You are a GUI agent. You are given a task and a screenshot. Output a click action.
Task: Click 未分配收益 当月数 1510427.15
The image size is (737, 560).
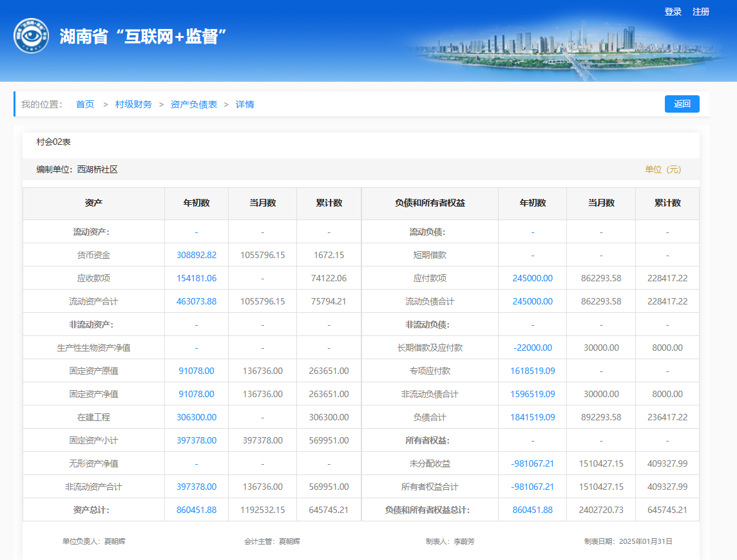(x=601, y=463)
